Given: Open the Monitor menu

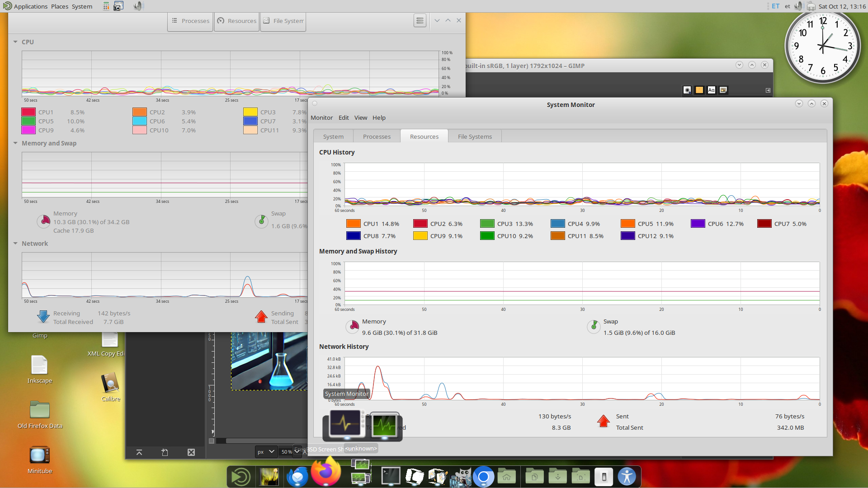Looking at the screenshot, I should (x=321, y=117).
